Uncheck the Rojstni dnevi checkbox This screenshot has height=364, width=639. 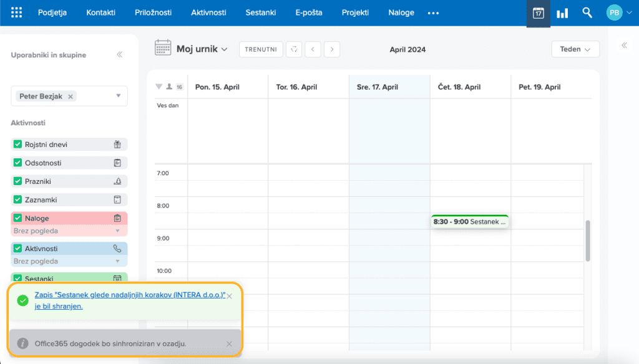point(18,145)
